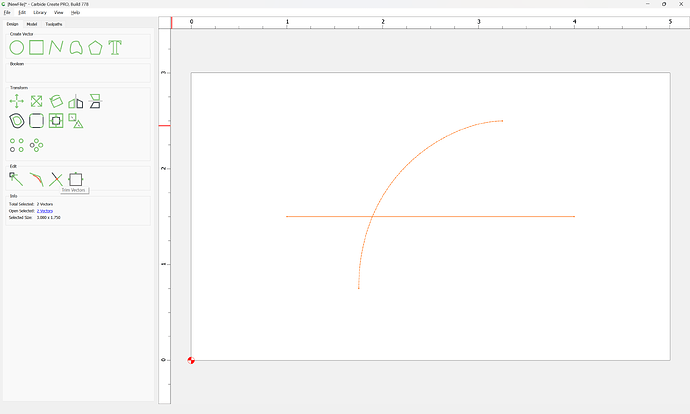Close the Carbide Create window
Screen dimensions: 690x414
(681, 4)
